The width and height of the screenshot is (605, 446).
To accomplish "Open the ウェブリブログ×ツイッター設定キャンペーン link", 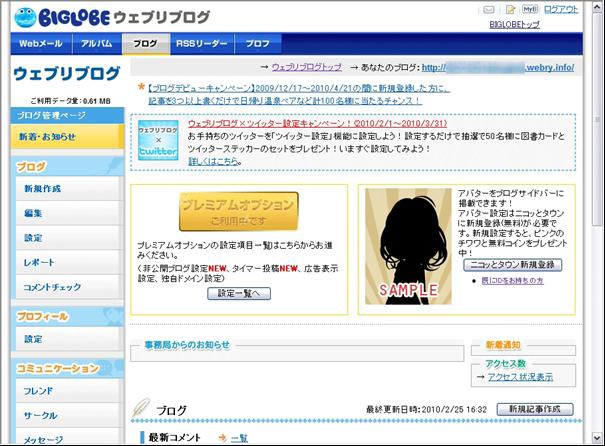I will [318, 123].
